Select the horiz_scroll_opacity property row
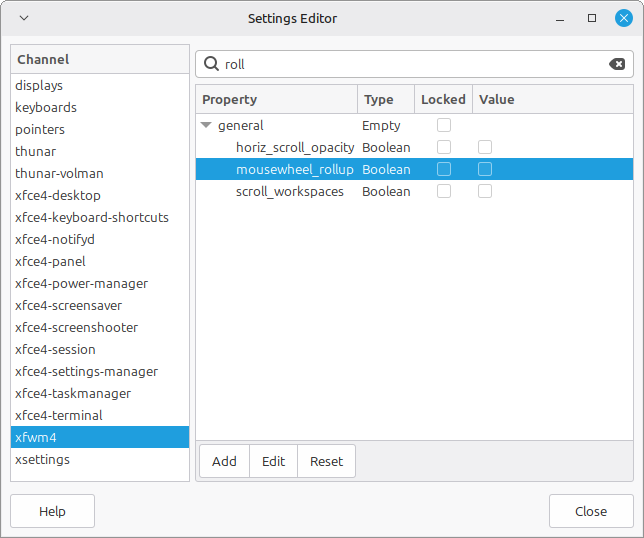Image resolution: width=644 pixels, height=538 pixels. [x=295, y=147]
